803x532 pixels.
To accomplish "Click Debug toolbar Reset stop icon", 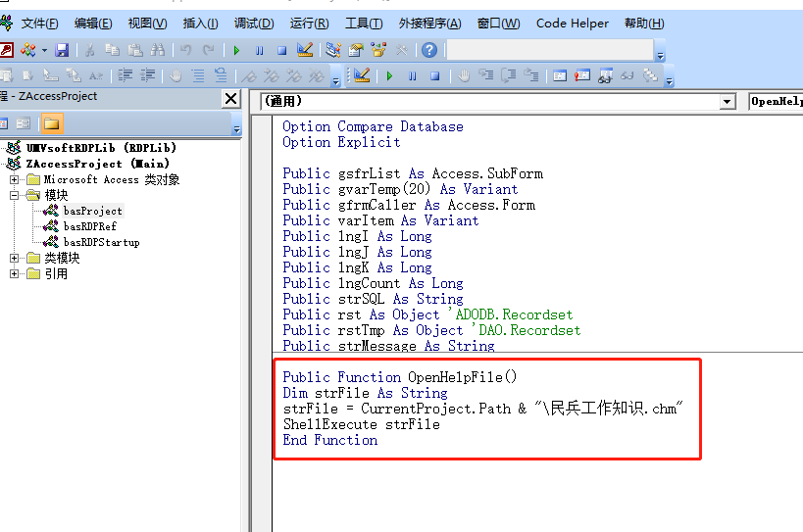I will pos(434,76).
